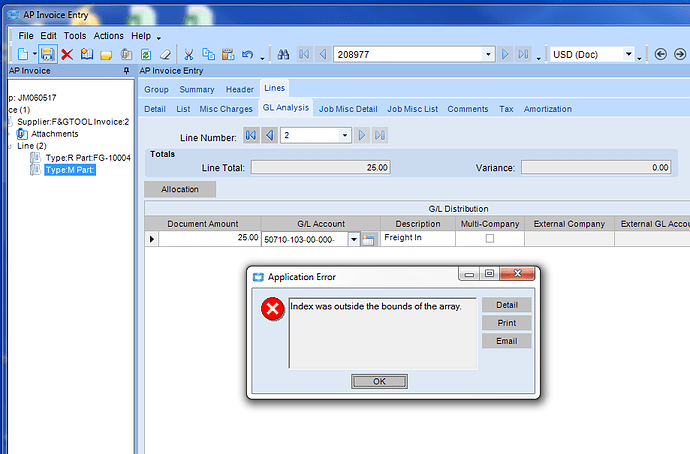Toggle the Multi-Company checkbox
690x454 pixels.
[x=490, y=238]
